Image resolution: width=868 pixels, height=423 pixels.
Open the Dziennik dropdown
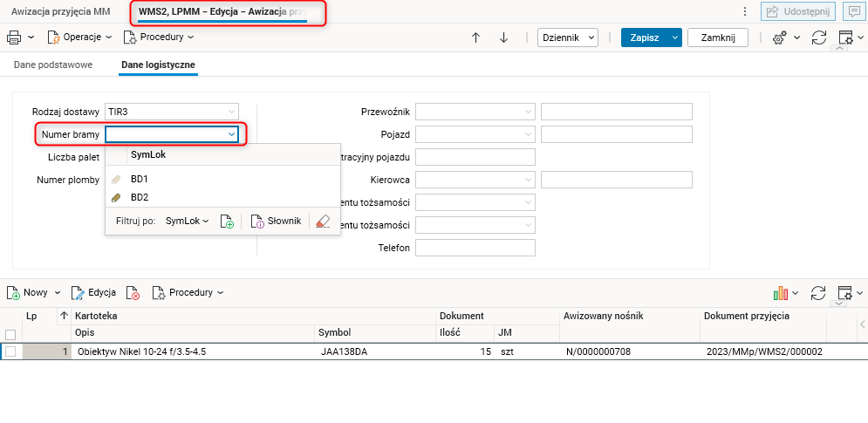pyautogui.click(x=568, y=38)
